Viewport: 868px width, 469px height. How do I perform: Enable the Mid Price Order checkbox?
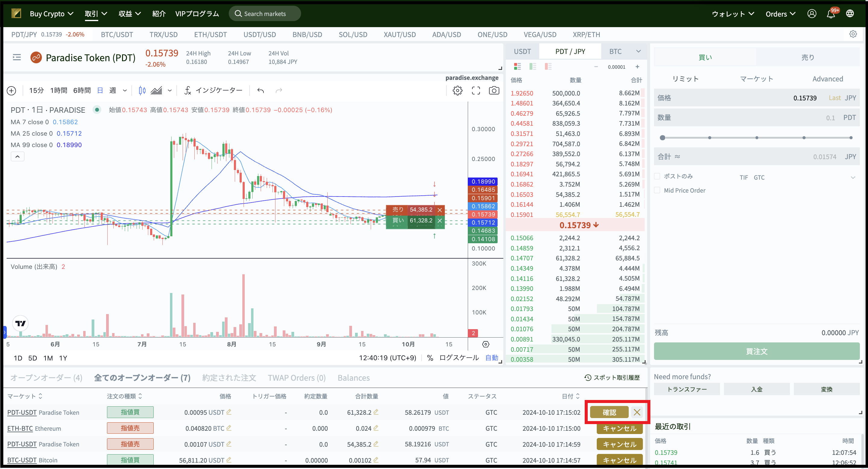pos(657,190)
